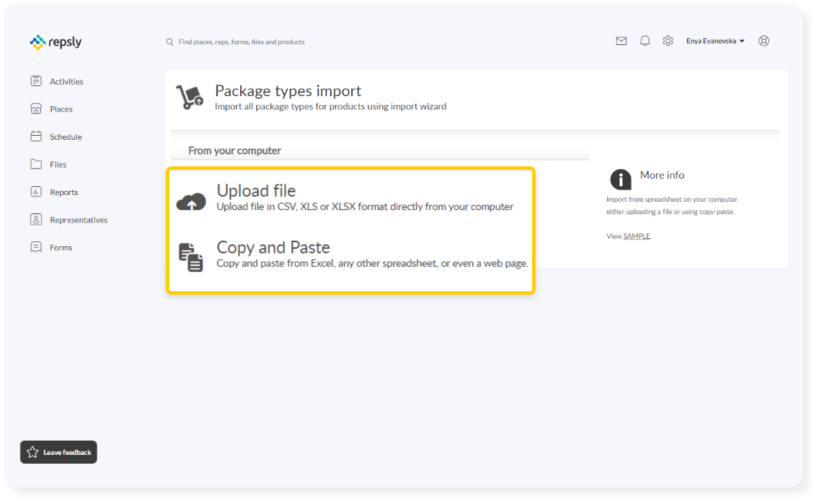Open the Reports chart icon
The height and width of the screenshot is (504, 820).
point(36,192)
